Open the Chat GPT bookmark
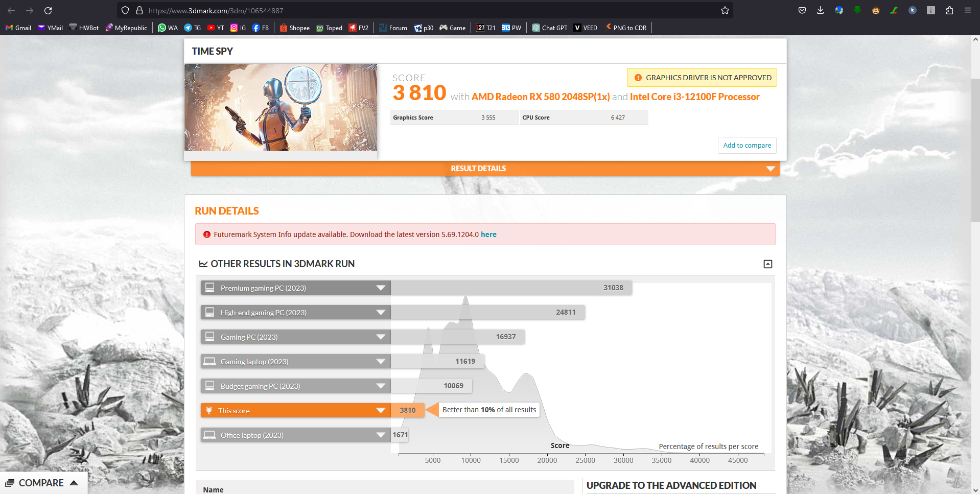This screenshot has width=980, height=494. click(550, 28)
